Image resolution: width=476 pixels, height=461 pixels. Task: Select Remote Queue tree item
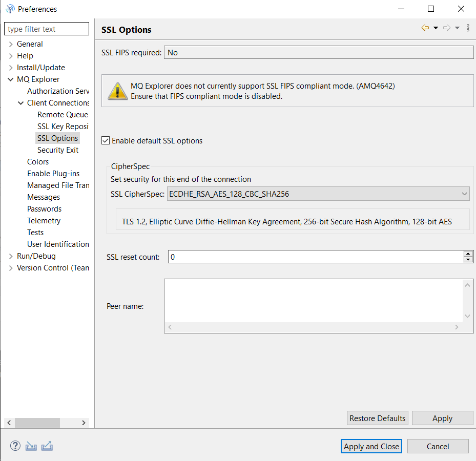pyautogui.click(x=63, y=115)
